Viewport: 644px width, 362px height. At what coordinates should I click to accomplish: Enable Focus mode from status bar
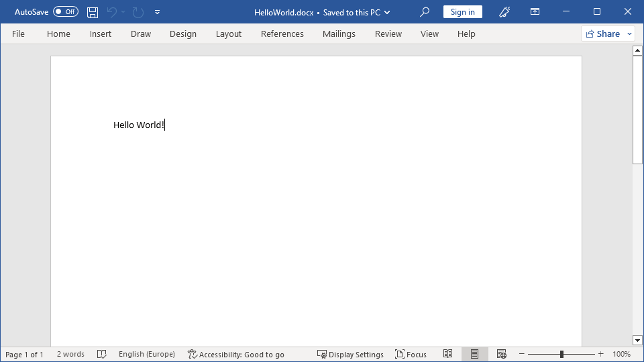[x=411, y=354]
